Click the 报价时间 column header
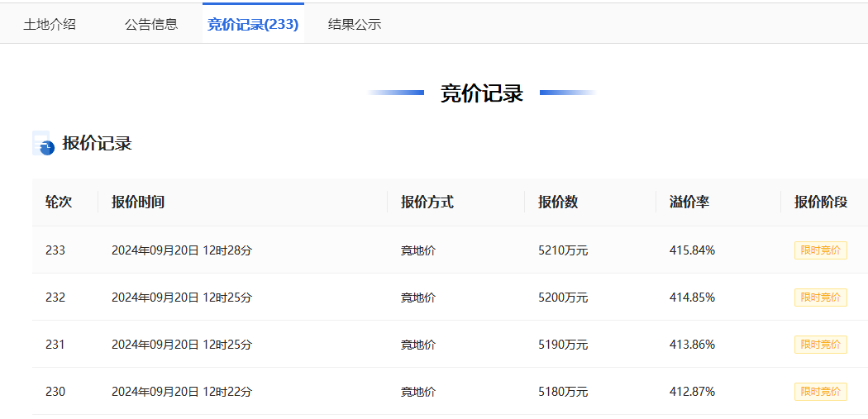 (x=138, y=202)
